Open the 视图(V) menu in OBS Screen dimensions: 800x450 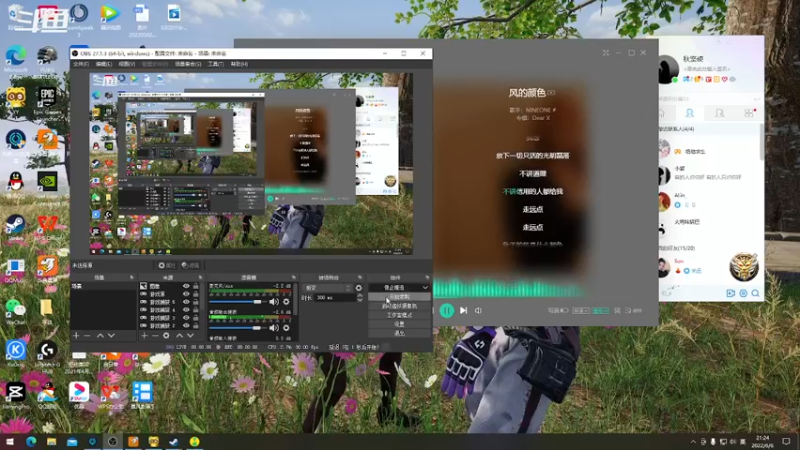pyautogui.click(x=127, y=64)
